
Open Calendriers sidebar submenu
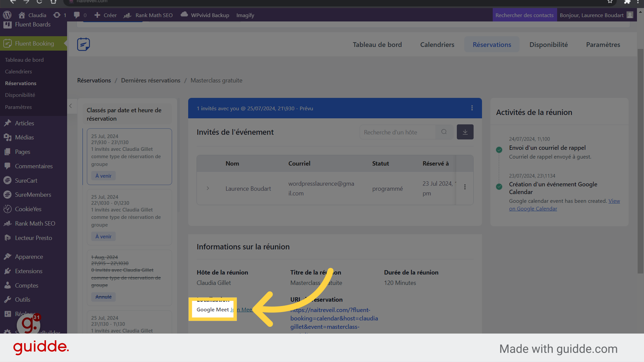pos(18,71)
